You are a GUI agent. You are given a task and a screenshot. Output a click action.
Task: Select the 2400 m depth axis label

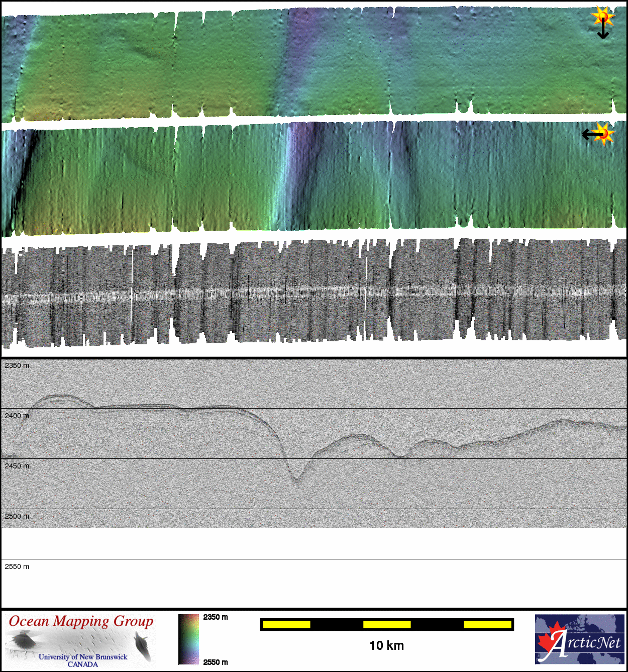click(x=17, y=416)
